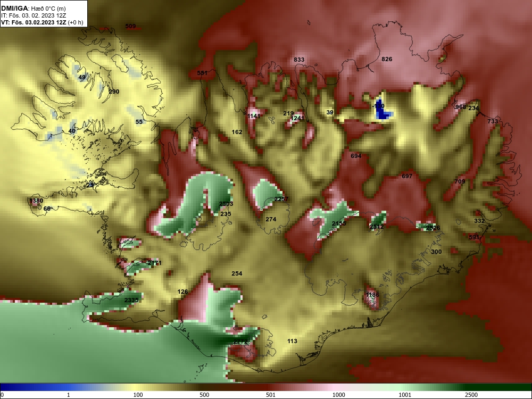Select the map value 2155
Screen dimensions: 532x399
click(339, 223)
